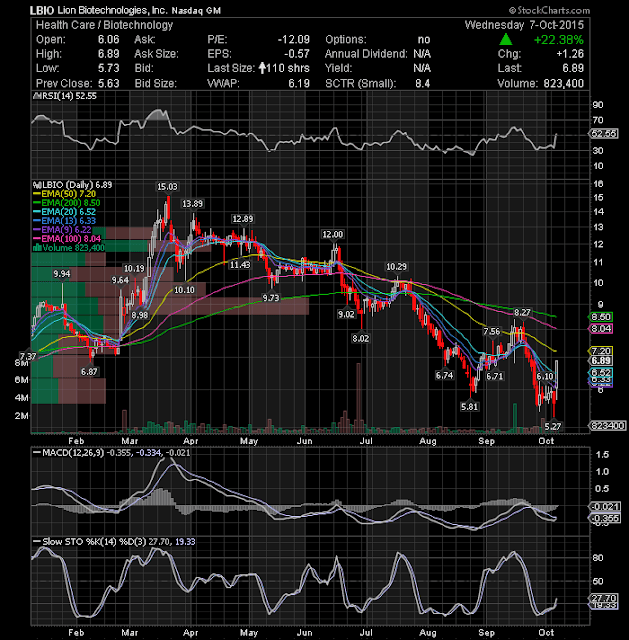This screenshot has width=629, height=640.
Task: Click the Low value '5.73'
Action: click(x=109, y=68)
